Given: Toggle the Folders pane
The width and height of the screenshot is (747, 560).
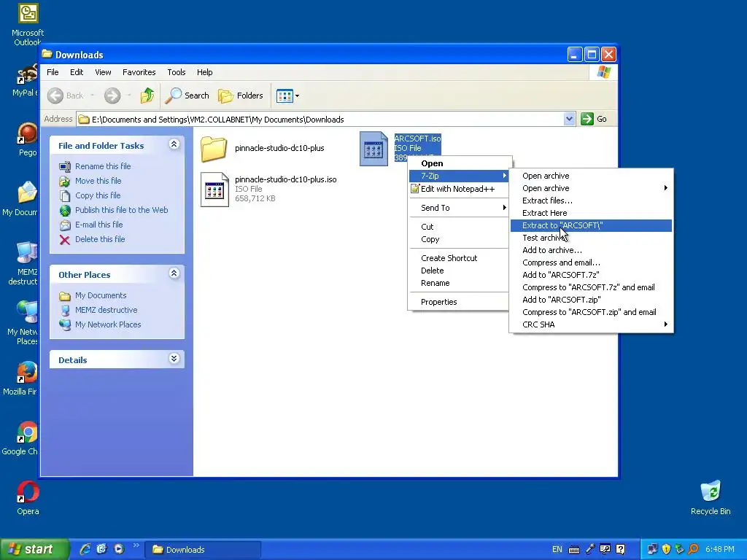Looking at the screenshot, I should tap(241, 96).
